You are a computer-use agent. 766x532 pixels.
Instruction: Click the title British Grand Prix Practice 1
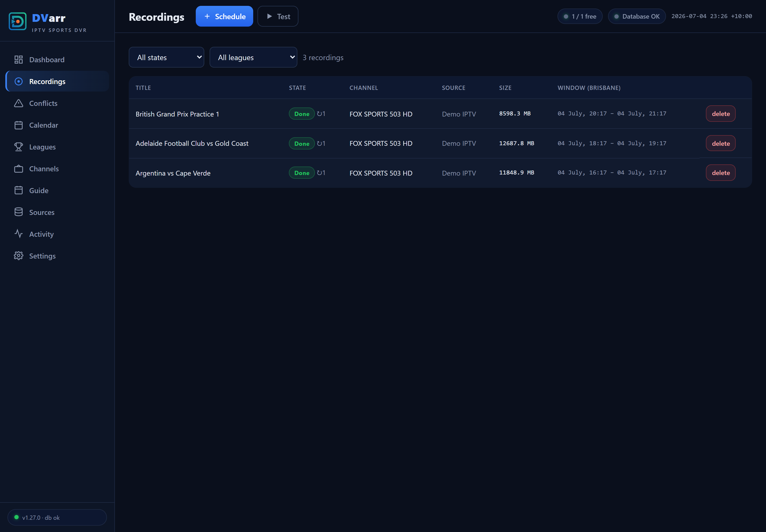177,114
